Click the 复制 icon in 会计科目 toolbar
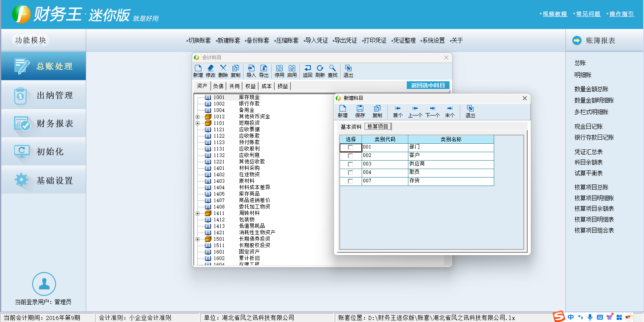Viewport: 644px width, 322px height. pos(236,71)
